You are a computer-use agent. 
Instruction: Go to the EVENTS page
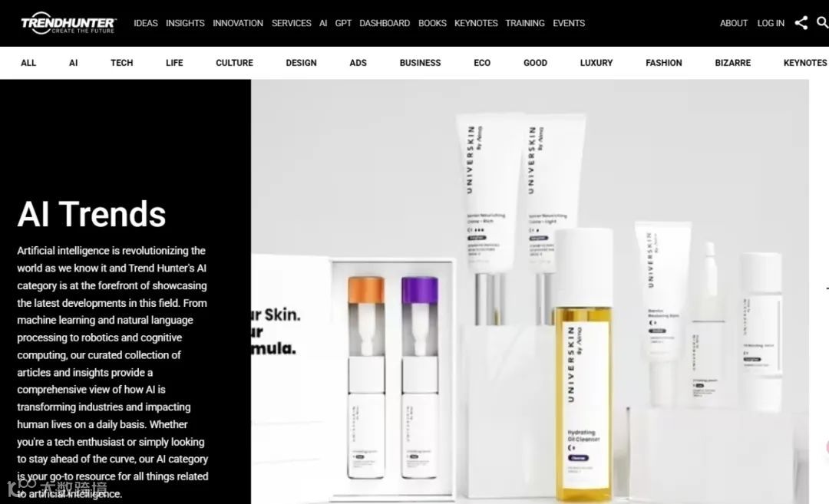click(569, 23)
